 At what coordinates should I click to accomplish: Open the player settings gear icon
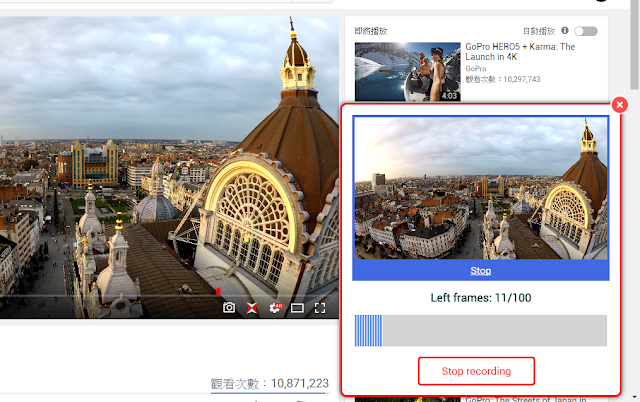click(x=276, y=308)
